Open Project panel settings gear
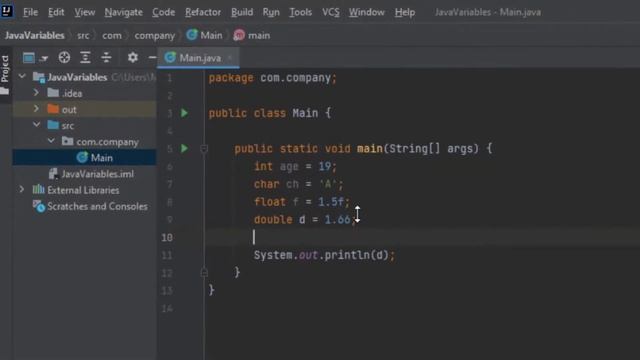 tap(133, 58)
